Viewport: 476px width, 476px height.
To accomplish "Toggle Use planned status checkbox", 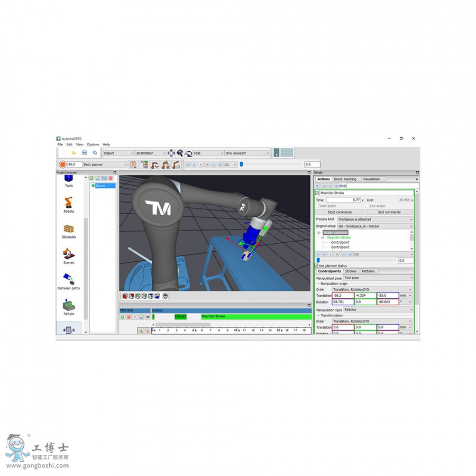I will pos(316,266).
